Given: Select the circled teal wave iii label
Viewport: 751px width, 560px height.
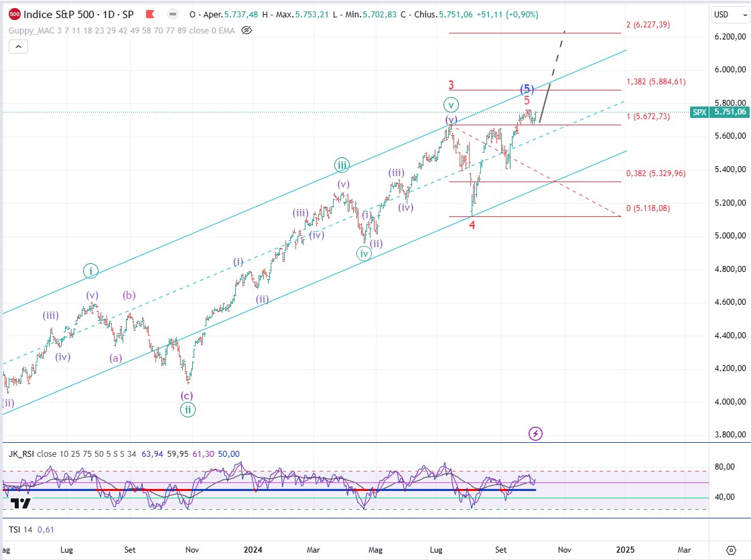Looking at the screenshot, I should [x=342, y=165].
